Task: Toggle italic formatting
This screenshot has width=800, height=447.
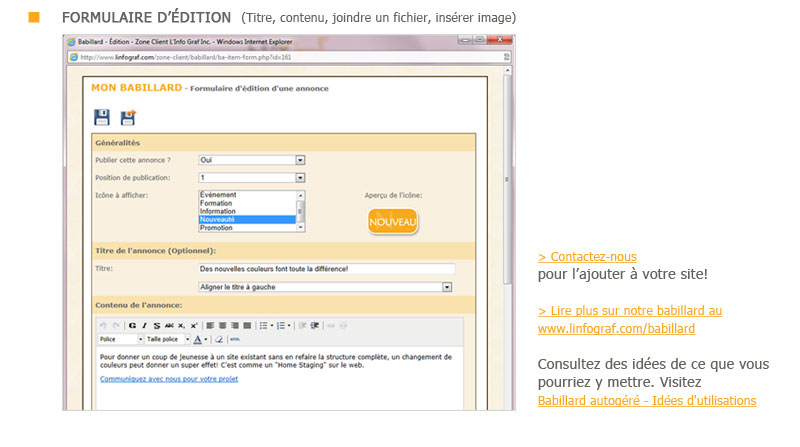Action: (x=144, y=326)
